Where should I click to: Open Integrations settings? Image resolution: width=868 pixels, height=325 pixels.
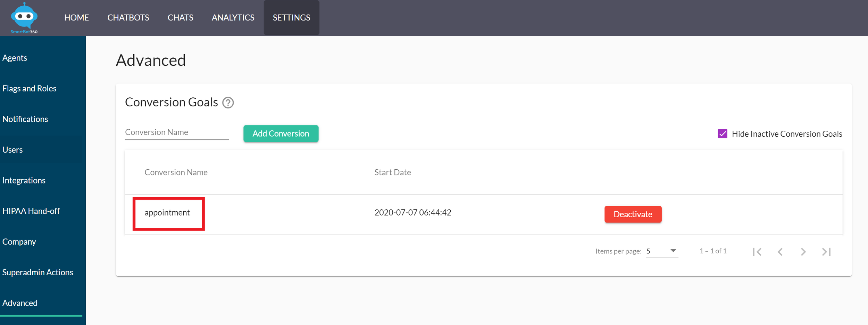click(x=24, y=180)
